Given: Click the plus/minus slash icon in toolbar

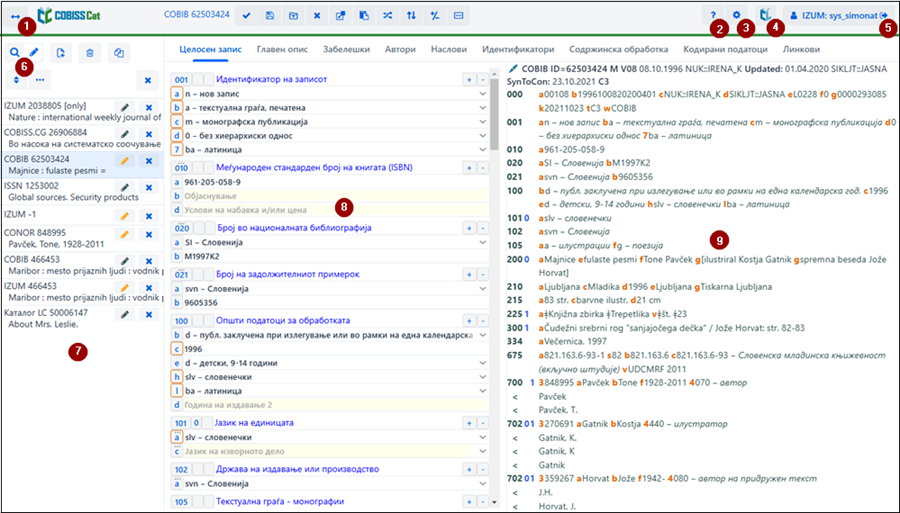Looking at the screenshot, I should [x=435, y=15].
